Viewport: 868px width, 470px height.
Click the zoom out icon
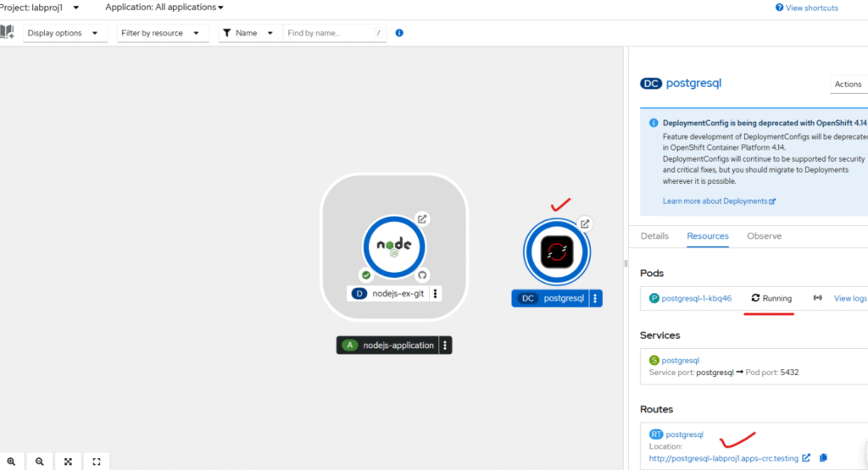[x=39, y=462]
